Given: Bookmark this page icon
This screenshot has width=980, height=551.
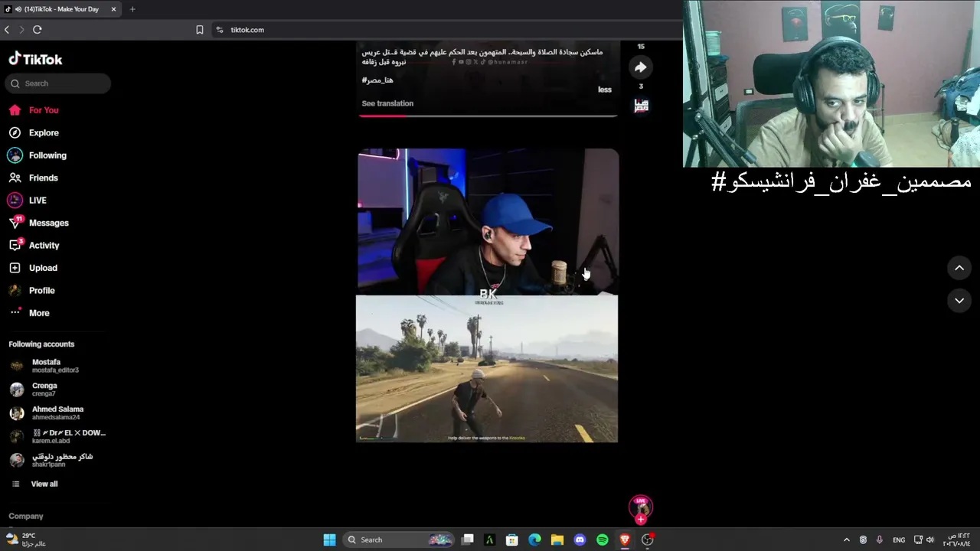Looking at the screenshot, I should (200, 30).
